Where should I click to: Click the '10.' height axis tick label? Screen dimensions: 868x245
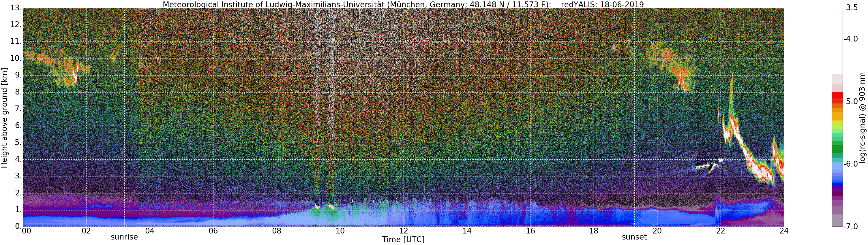(x=16, y=58)
